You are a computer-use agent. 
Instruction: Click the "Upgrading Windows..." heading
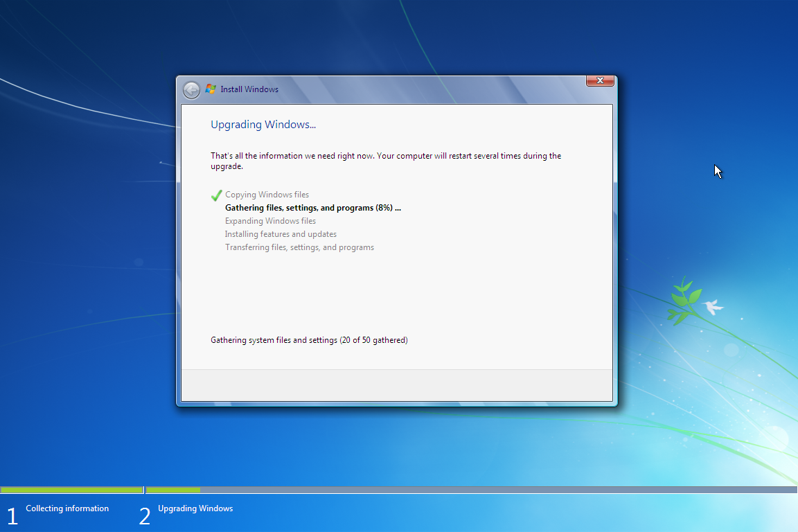[x=263, y=125]
